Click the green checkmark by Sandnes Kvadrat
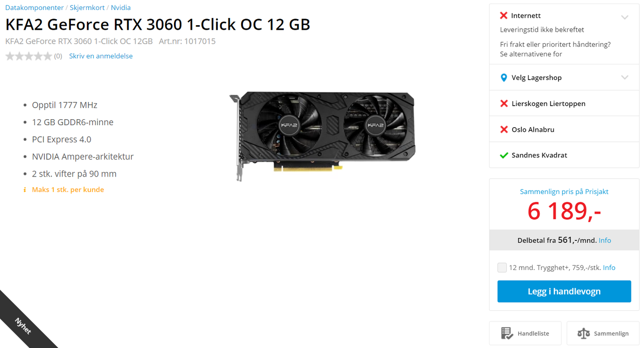This screenshot has height=348, width=644. coord(504,155)
